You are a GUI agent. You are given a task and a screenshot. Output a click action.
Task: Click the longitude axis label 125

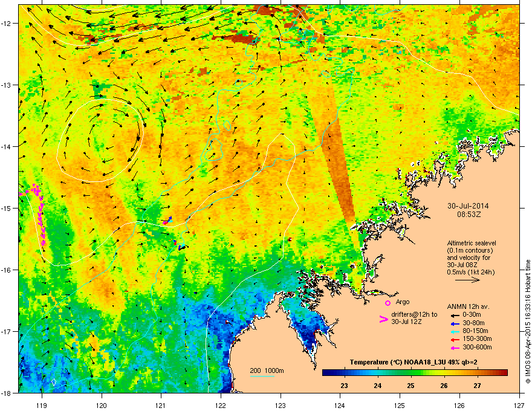click(400, 406)
